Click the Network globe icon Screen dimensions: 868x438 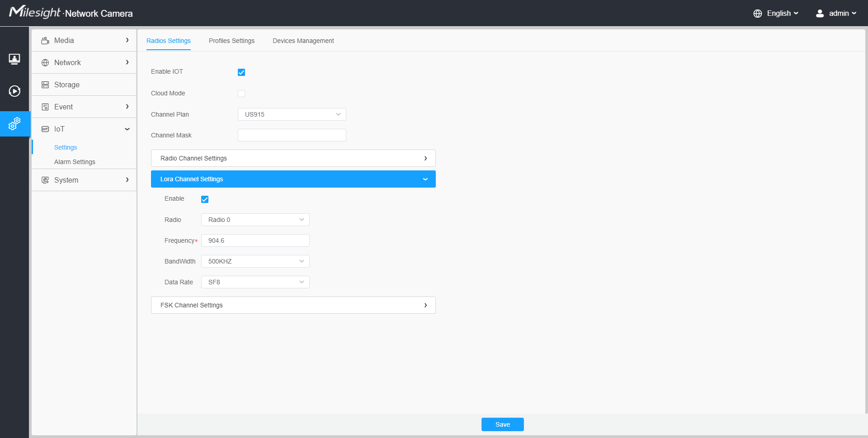(45, 62)
